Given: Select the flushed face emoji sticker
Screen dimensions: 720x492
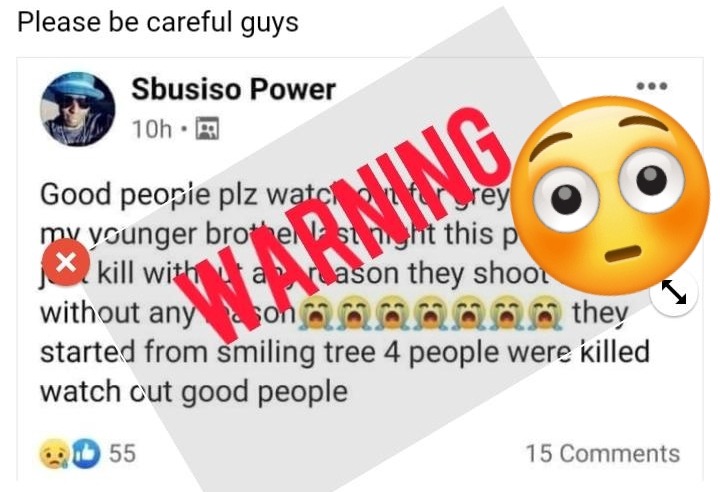Looking at the screenshot, I should tap(609, 195).
